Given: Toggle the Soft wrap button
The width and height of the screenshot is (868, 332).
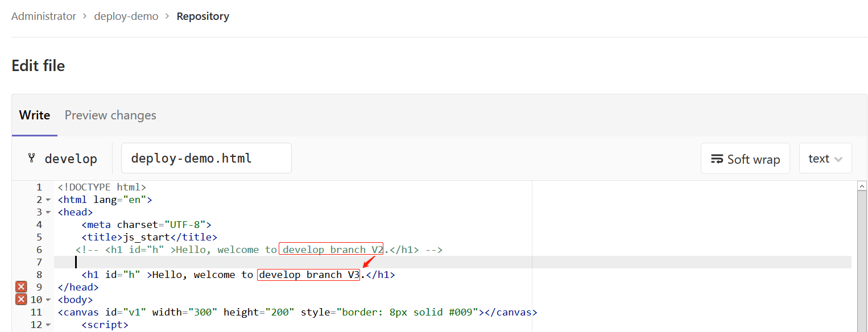Looking at the screenshot, I should (745, 158).
